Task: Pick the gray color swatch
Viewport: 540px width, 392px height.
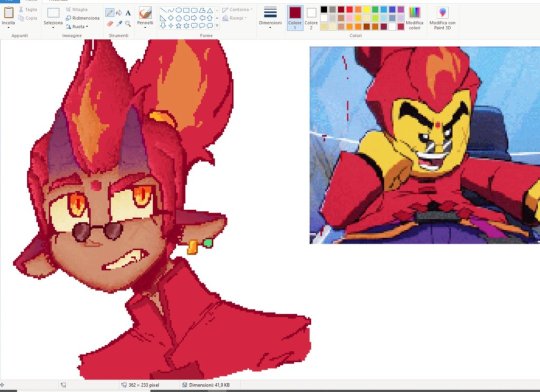Action: coord(332,9)
